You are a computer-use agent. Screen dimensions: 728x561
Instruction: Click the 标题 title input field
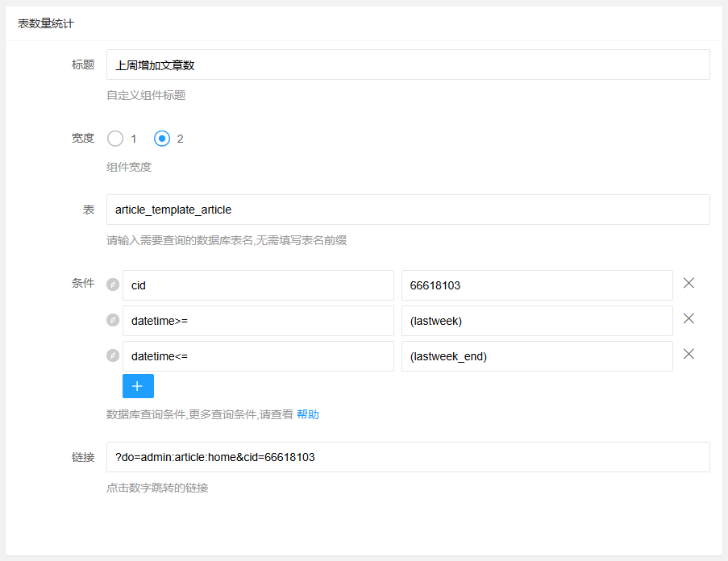pyautogui.click(x=408, y=64)
